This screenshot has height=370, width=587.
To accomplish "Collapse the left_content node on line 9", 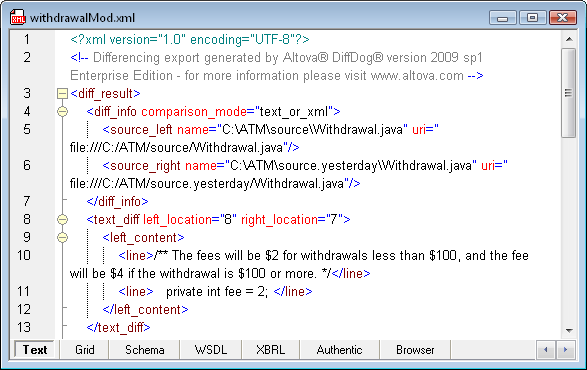I will (x=63, y=237).
